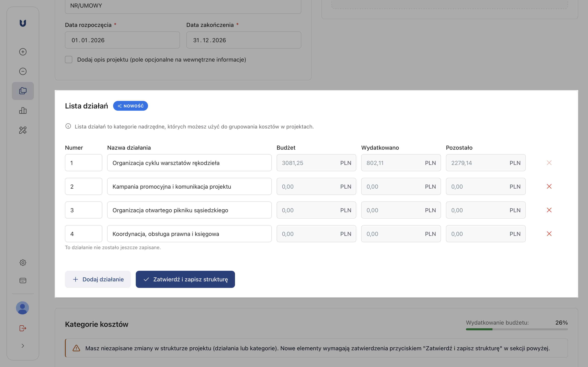Click the info icon beside Lista działań description
Image resolution: width=588 pixels, height=367 pixels.
68,126
